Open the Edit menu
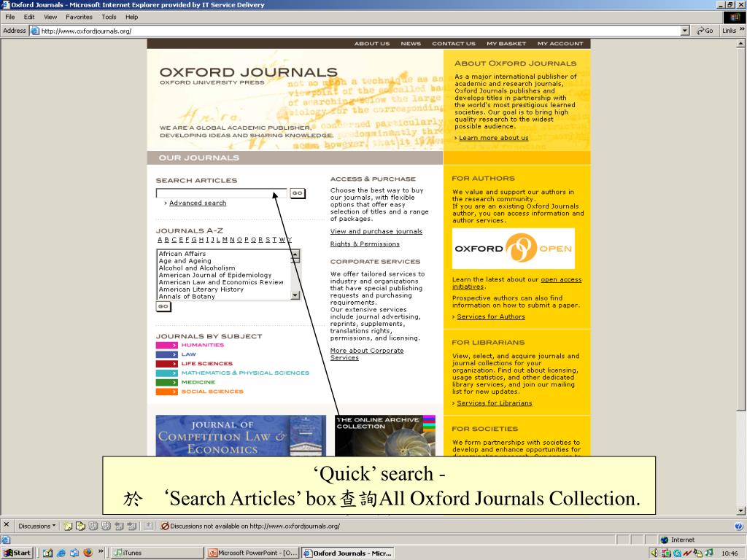This screenshot has width=747, height=560. (29, 17)
